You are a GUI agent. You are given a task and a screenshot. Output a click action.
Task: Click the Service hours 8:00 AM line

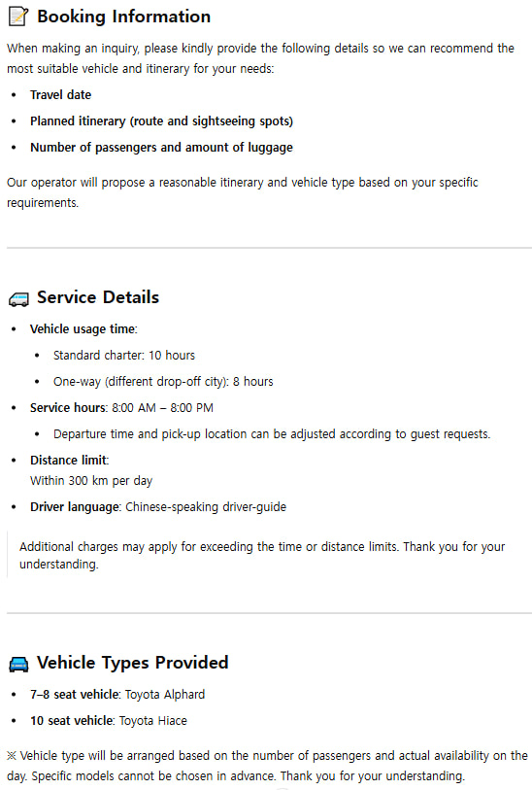coord(121,407)
